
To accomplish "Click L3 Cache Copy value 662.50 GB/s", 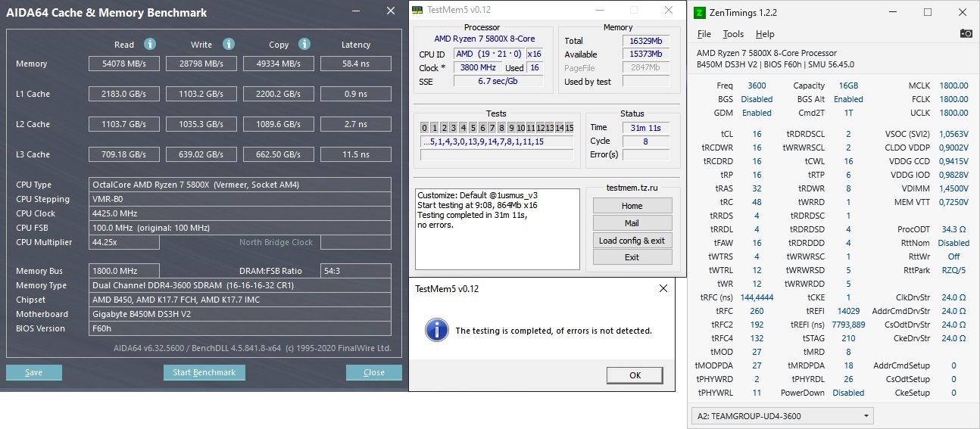I will click(279, 154).
